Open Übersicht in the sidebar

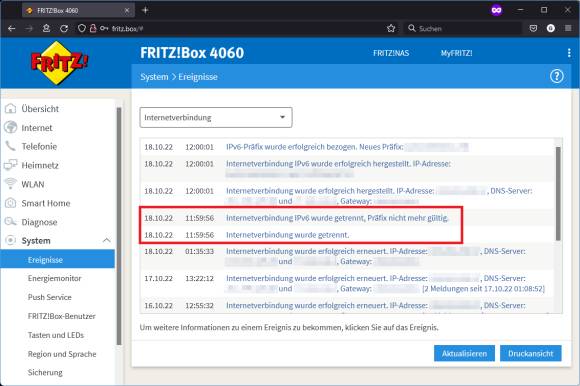(x=40, y=109)
